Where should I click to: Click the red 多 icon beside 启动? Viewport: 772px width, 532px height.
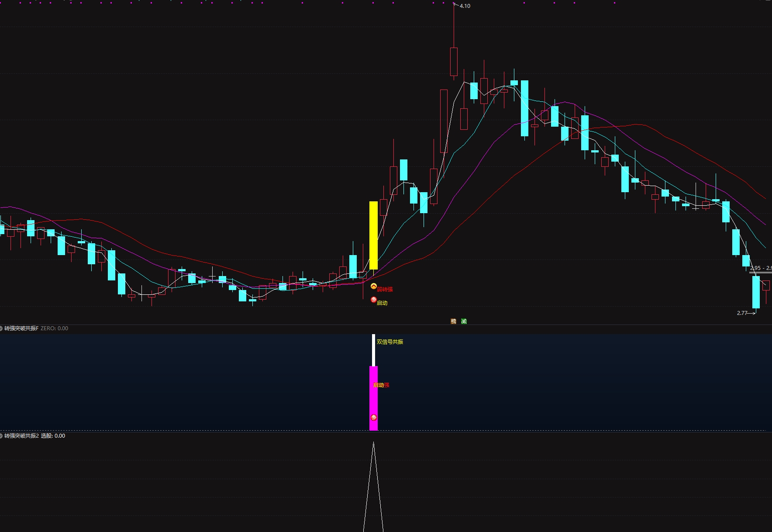point(374,300)
